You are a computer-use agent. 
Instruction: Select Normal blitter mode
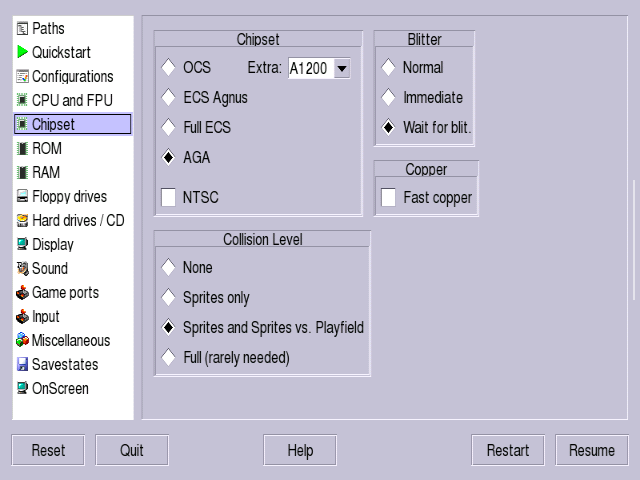[388, 67]
